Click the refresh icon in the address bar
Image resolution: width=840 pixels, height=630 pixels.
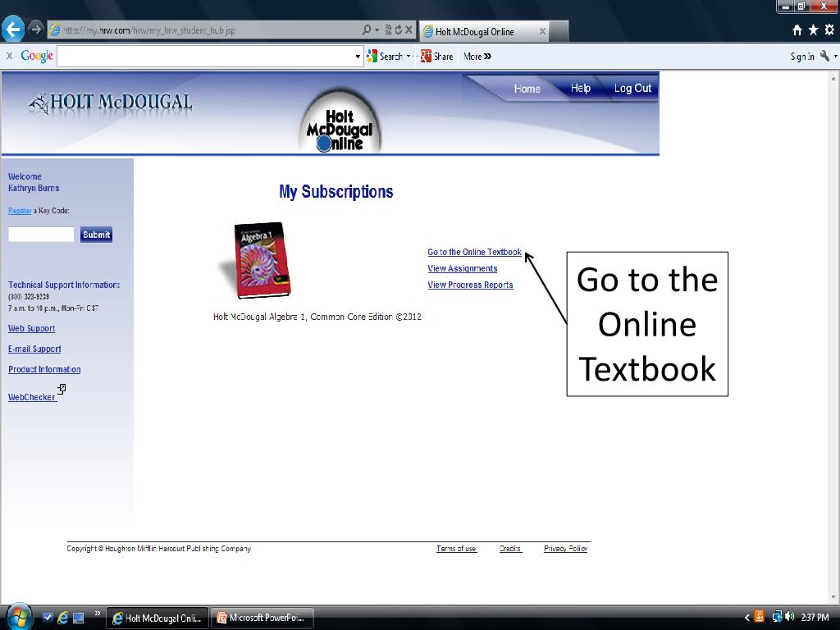399,30
